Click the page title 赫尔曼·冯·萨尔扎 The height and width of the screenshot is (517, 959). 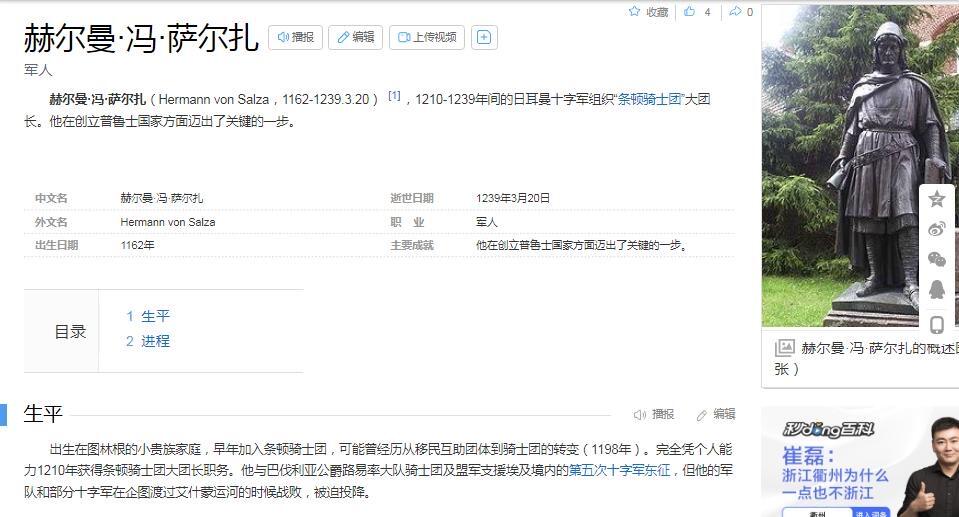coord(141,38)
